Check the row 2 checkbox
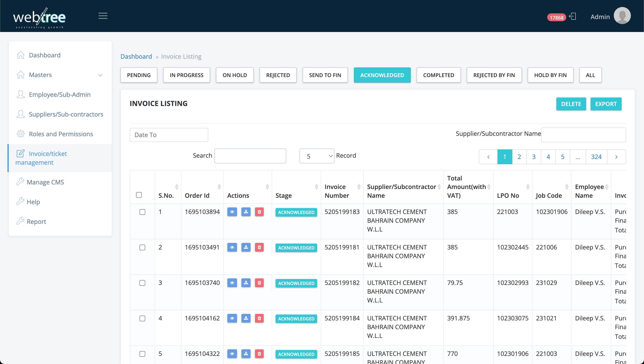 coord(142,248)
